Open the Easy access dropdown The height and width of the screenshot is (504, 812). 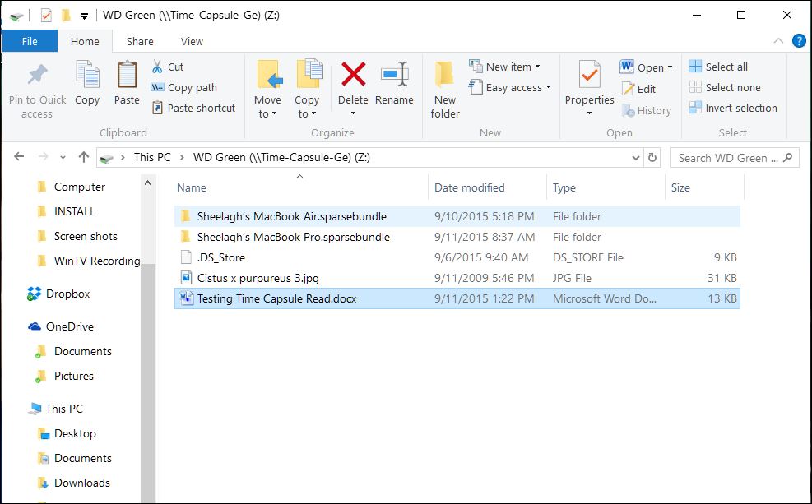pyautogui.click(x=509, y=87)
